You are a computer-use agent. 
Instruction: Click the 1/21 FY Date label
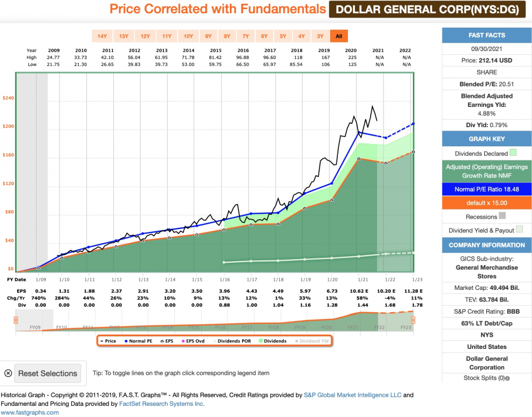[363, 280]
